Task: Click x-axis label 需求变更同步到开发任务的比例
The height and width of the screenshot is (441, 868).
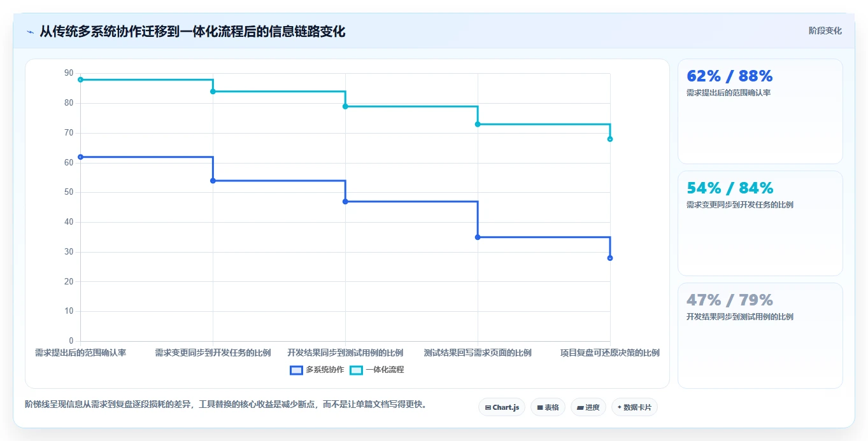Action: [213, 353]
